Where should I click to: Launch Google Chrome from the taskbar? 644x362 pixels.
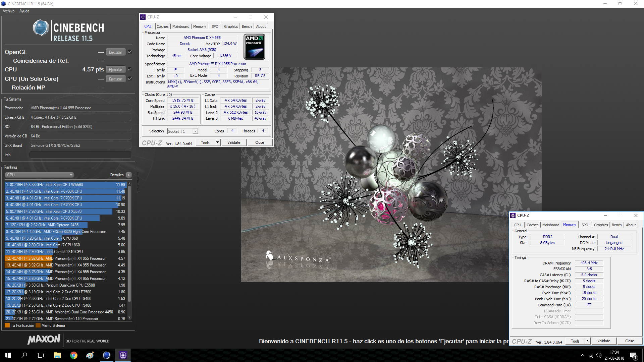pos(73,355)
